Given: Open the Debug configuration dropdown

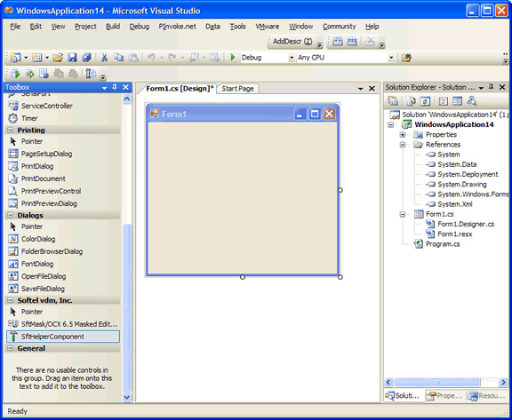Looking at the screenshot, I should [x=292, y=58].
